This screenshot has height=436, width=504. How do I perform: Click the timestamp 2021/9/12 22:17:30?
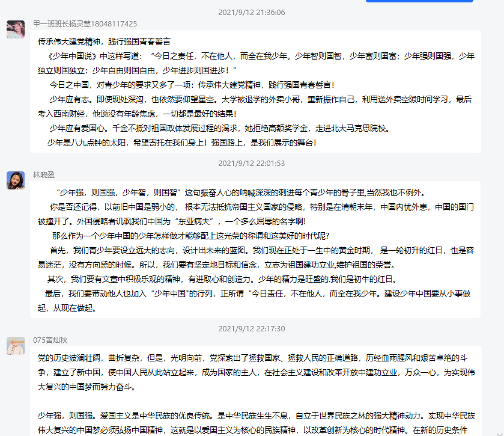coord(251,329)
